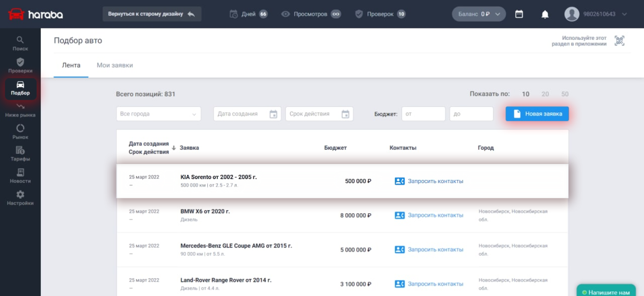Click the header calendar icon
The width and height of the screenshot is (644, 296).
519,14
